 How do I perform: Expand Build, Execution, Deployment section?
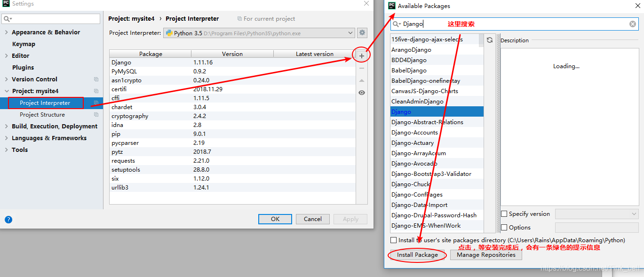(x=6, y=127)
